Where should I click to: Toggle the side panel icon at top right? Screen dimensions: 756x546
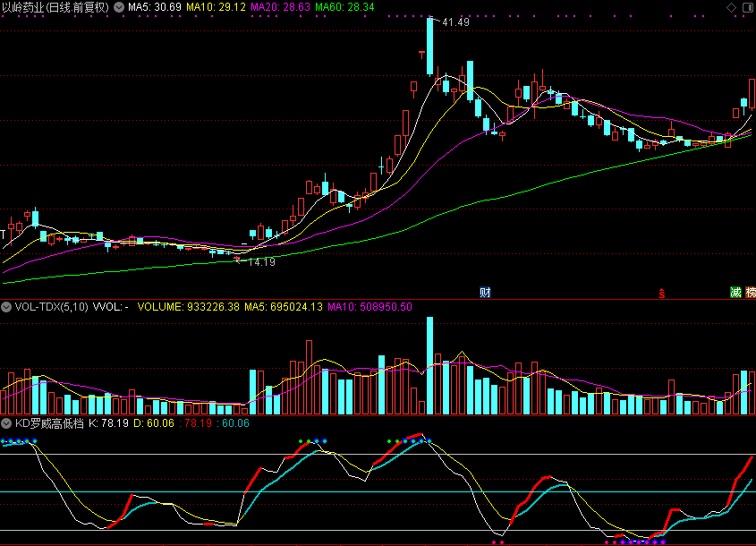[x=748, y=7]
